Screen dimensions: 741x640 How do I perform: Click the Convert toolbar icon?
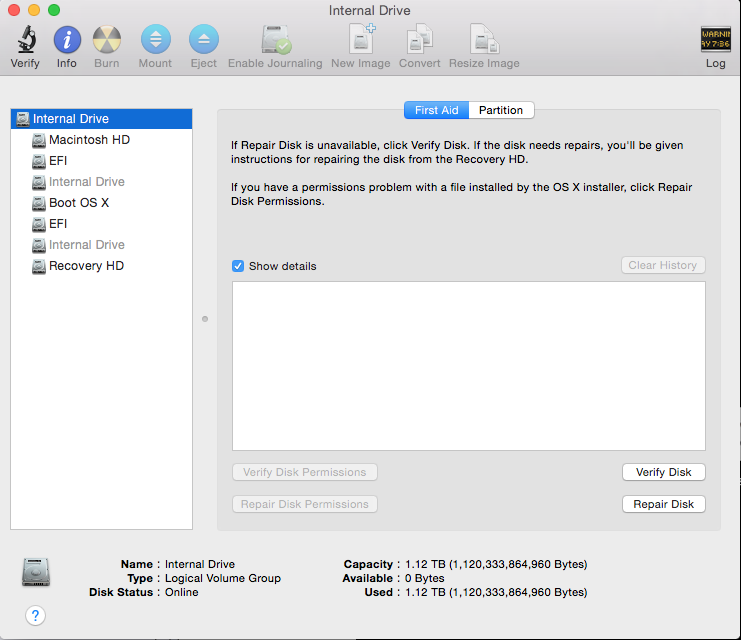click(x=420, y=39)
